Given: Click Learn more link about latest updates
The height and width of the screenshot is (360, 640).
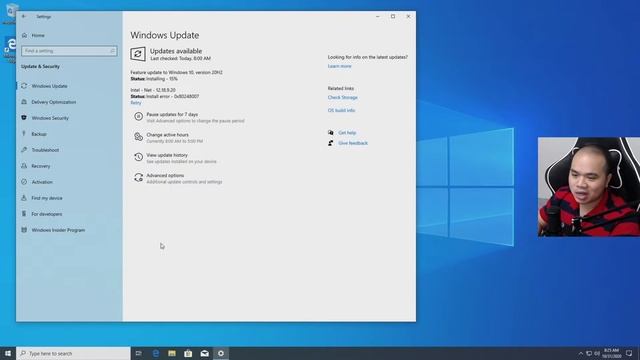Looking at the screenshot, I should tap(339, 66).
